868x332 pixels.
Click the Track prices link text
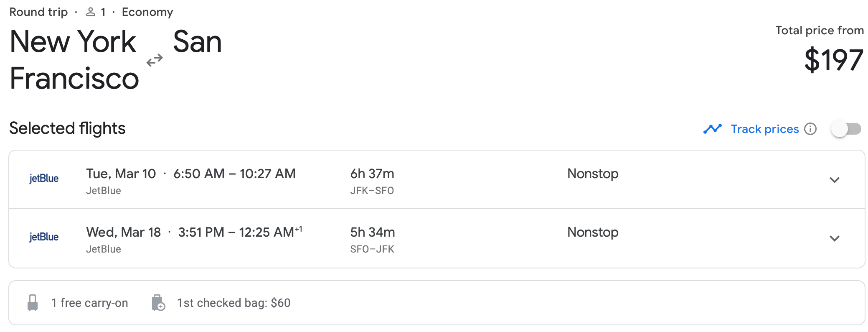click(764, 129)
